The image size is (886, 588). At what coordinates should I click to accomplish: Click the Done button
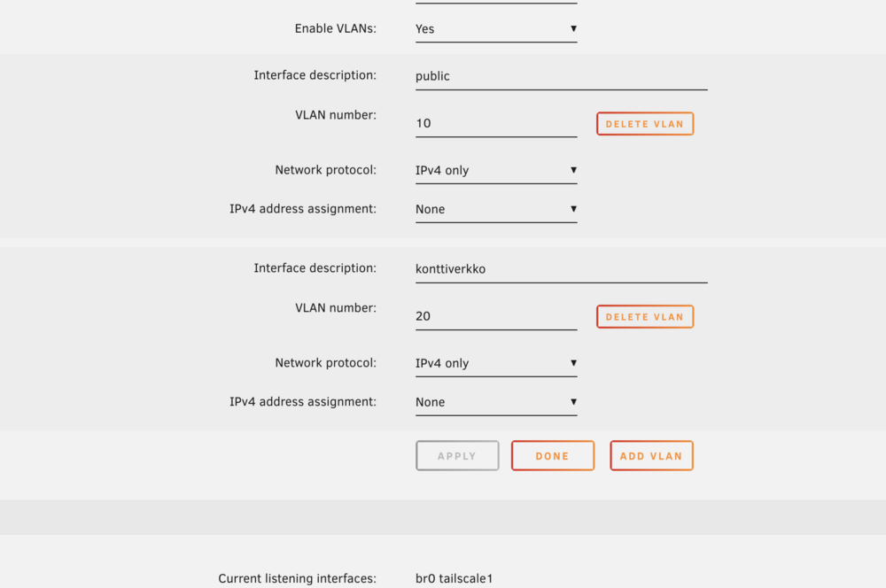click(x=553, y=456)
